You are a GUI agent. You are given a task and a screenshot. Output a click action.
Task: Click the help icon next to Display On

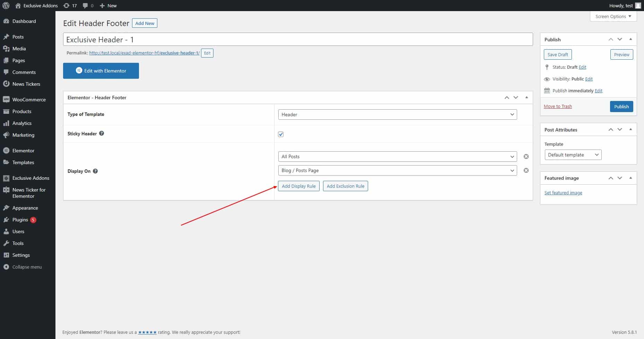[x=95, y=171]
